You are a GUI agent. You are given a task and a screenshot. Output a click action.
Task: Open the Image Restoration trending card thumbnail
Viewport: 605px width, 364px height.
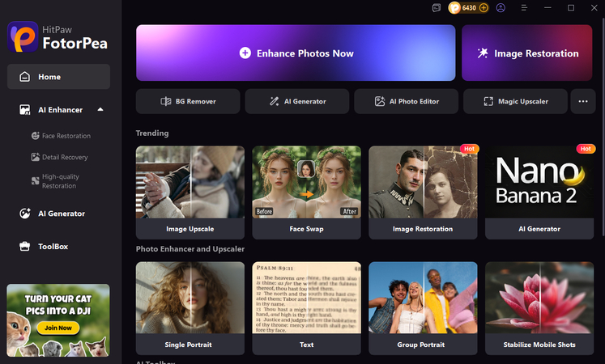pyautogui.click(x=423, y=182)
